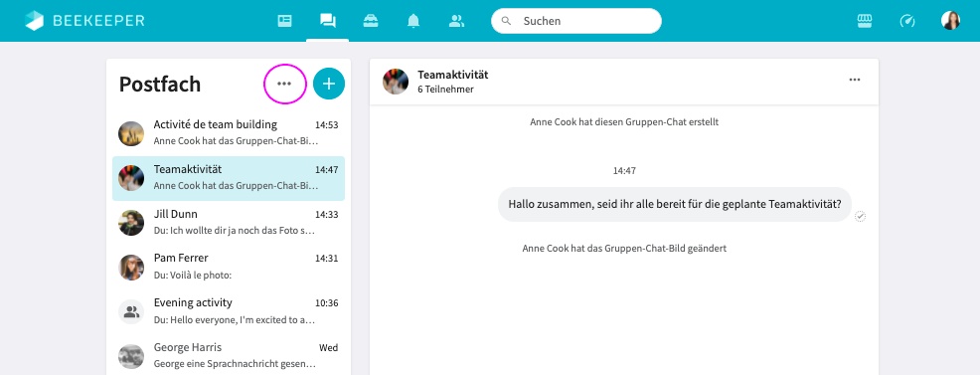Image resolution: width=980 pixels, height=375 pixels.
Task: Open the user profile avatar menu
Action: (950, 21)
